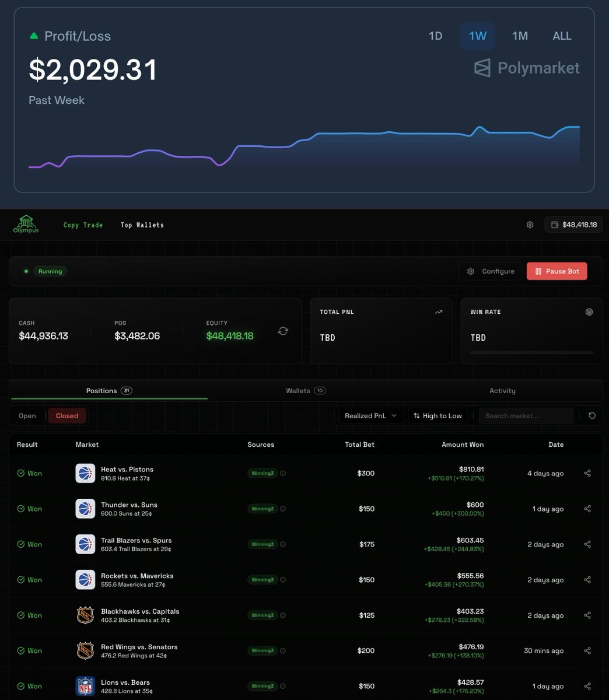Switch to the Positions tab
This screenshot has height=700, width=609.
(x=108, y=391)
